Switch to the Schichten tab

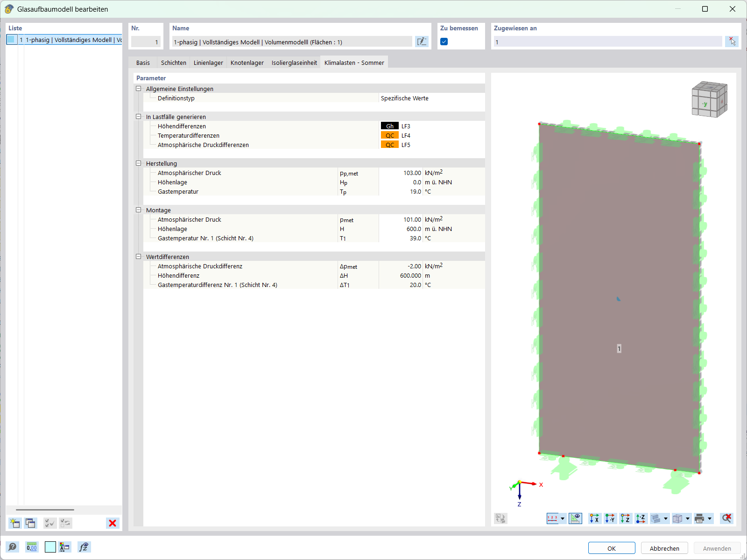pos(174,63)
